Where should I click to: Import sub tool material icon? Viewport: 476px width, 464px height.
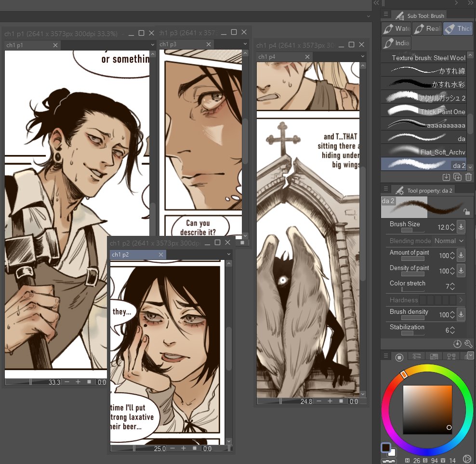[x=446, y=177]
